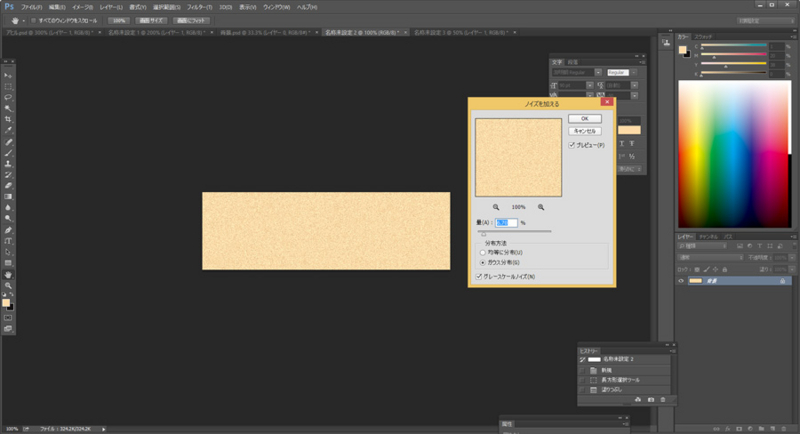Select the Rectangular Marquee tool
The width and height of the screenshot is (800, 434).
[x=8, y=87]
